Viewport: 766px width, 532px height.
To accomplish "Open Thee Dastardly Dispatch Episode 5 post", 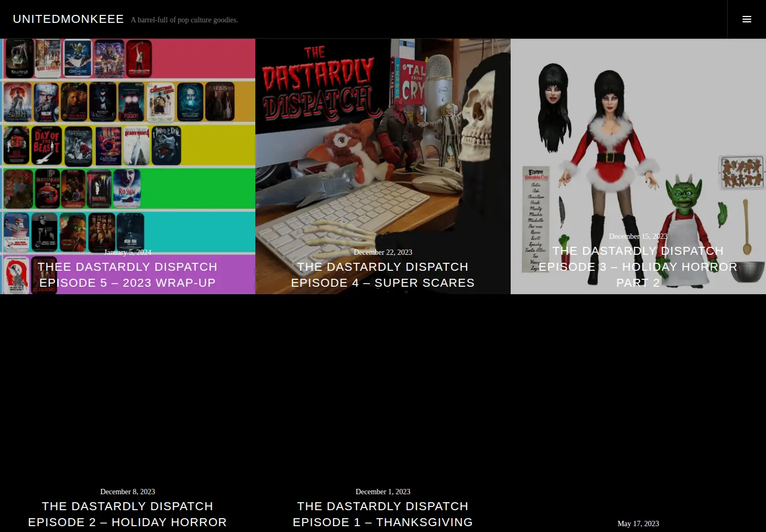I will click(128, 275).
